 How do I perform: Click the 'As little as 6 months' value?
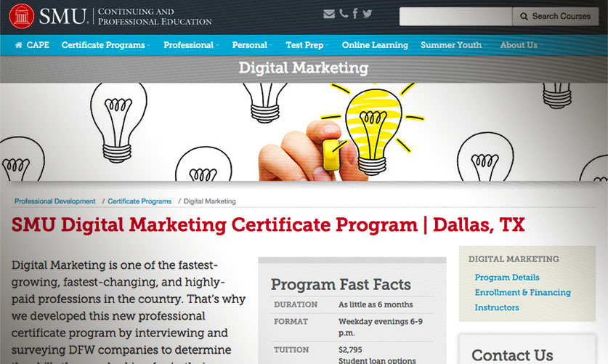click(x=376, y=304)
